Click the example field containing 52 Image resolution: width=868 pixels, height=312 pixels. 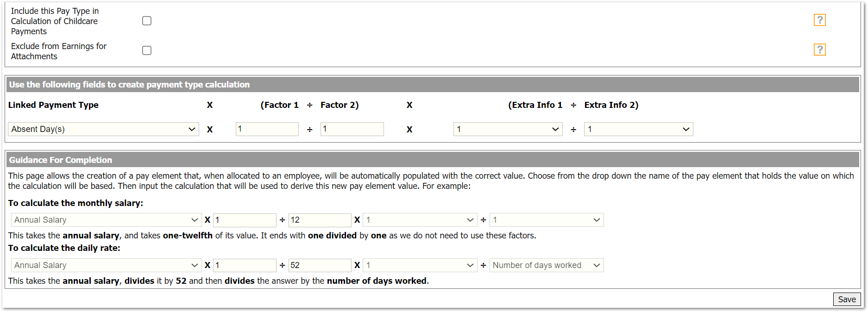pos(320,265)
